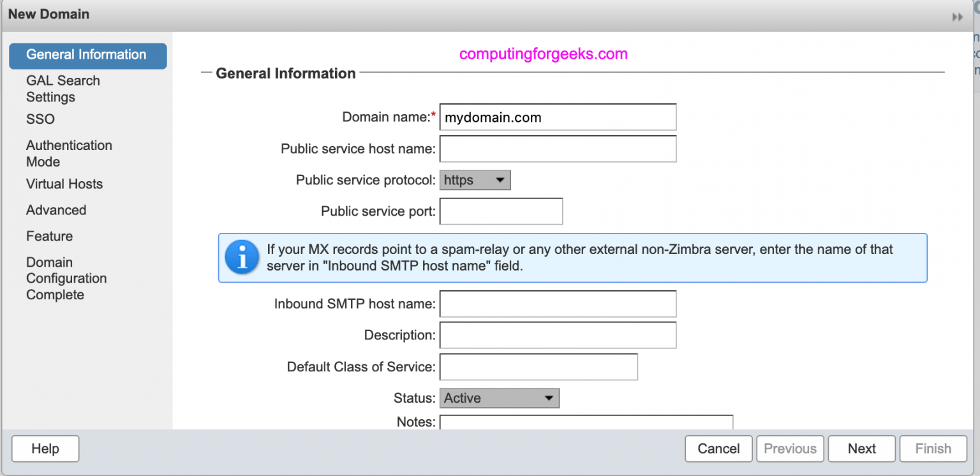Viewport: 980px width, 476px height.
Task: Click the Next button
Action: tap(861, 449)
